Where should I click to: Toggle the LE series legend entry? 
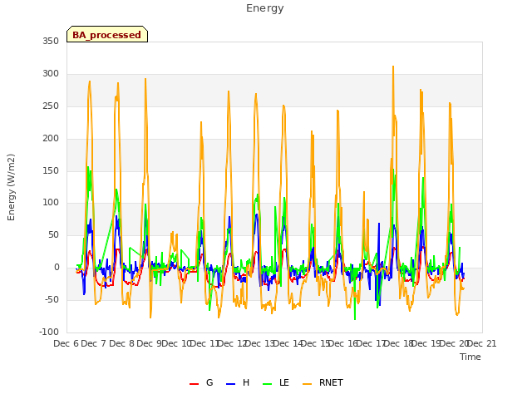[276, 382]
